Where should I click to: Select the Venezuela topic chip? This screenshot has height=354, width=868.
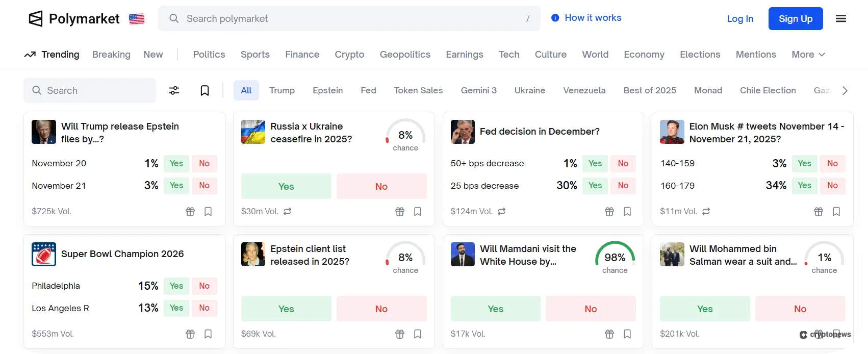(x=584, y=90)
